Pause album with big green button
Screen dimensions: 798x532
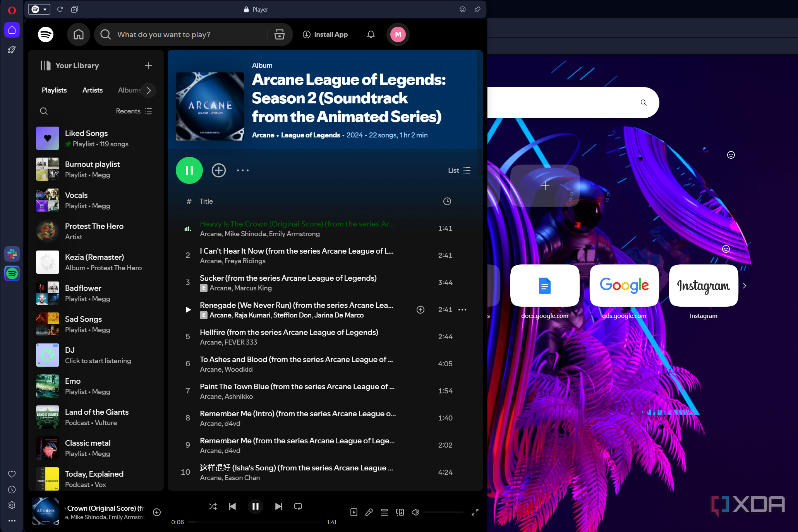click(189, 170)
